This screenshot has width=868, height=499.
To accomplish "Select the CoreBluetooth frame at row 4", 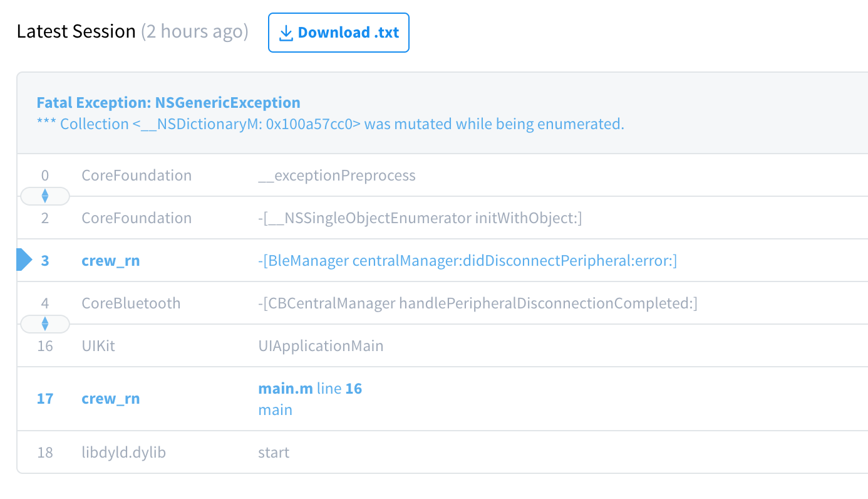I will coord(131,303).
